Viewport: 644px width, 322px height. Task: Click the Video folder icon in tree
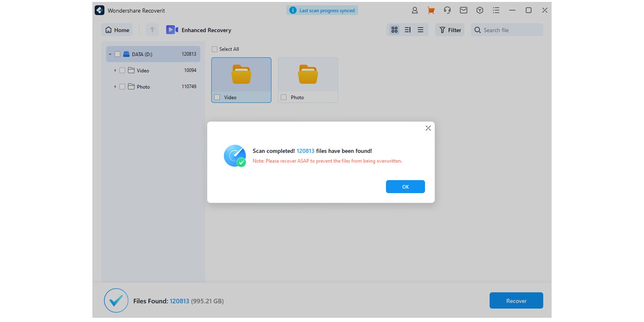pos(131,70)
